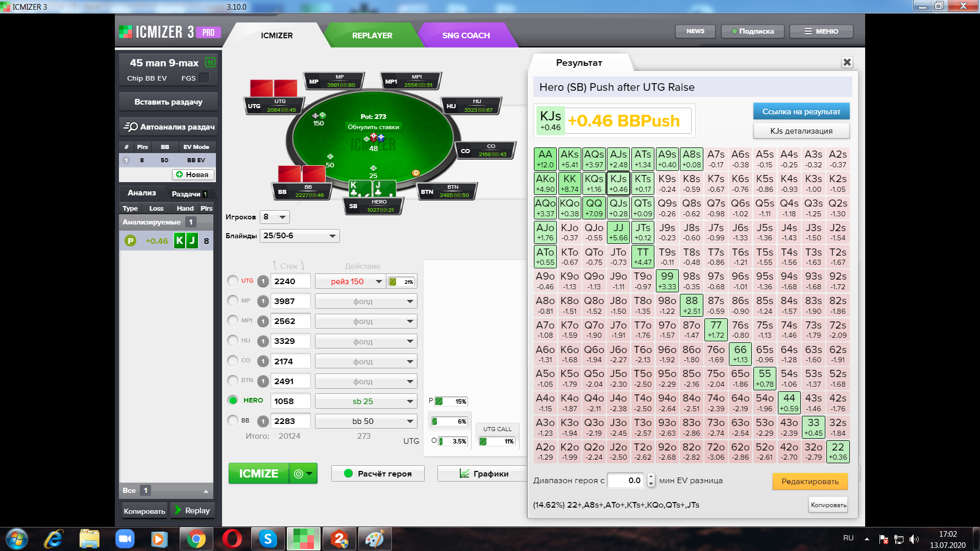Click the dealer button chip on table
Image resolution: width=980 pixels, height=551 pixels.
(416, 173)
